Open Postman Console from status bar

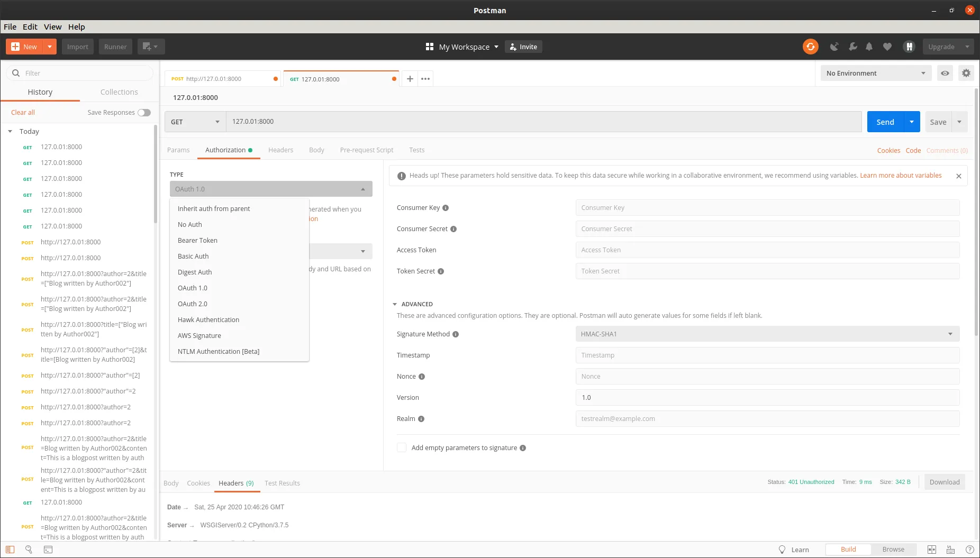[x=48, y=550]
